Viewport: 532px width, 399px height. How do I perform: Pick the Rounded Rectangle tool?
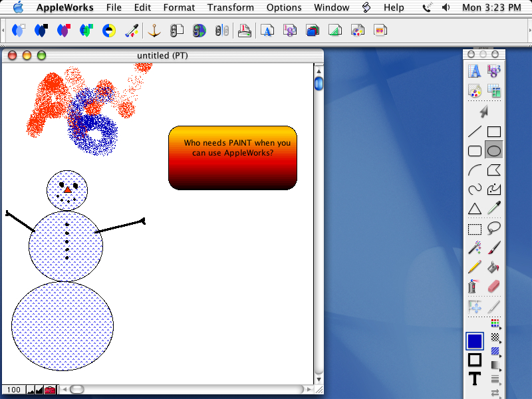pyautogui.click(x=475, y=151)
